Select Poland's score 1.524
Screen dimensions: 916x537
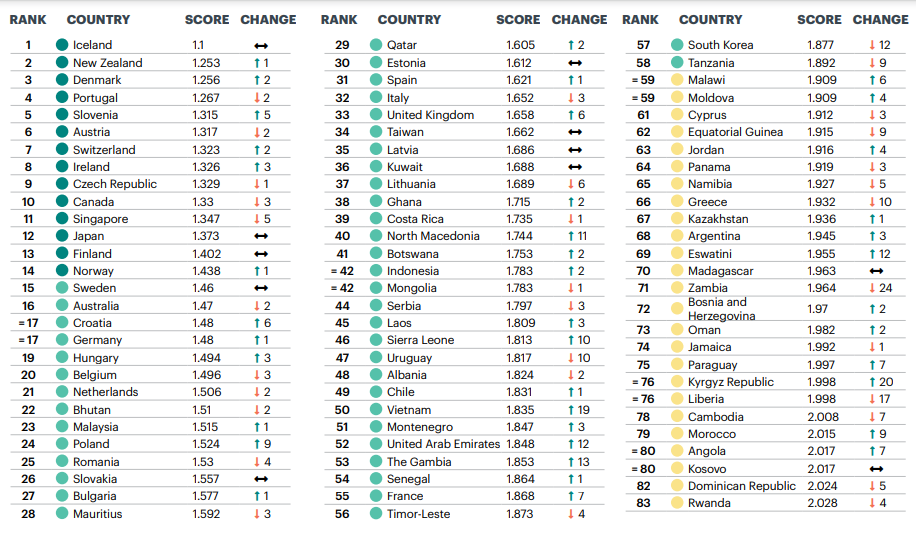[206, 444]
